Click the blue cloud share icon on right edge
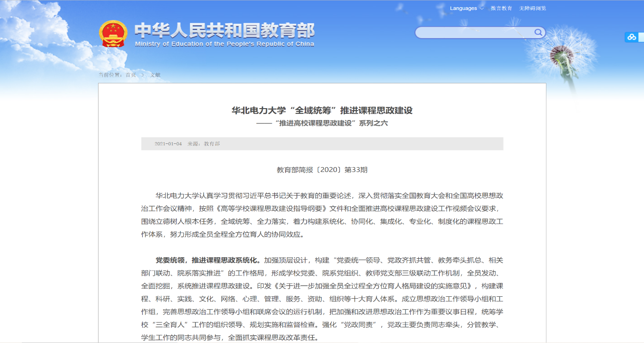The image size is (644, 343). (x=632, y=37)
